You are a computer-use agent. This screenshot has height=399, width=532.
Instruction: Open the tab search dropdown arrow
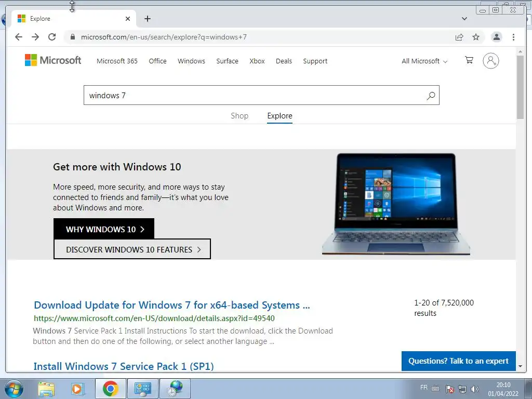[x=464, y=19]
